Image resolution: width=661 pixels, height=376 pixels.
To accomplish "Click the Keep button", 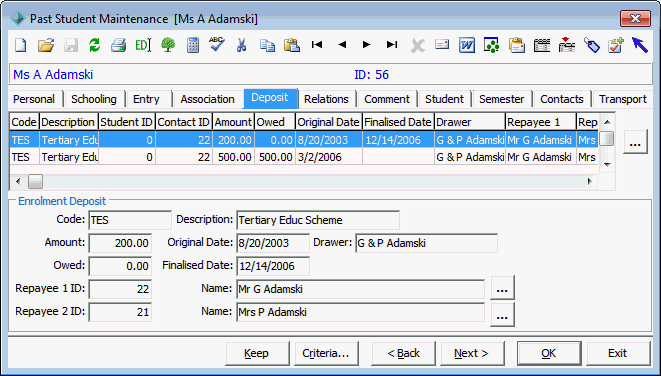I will point(257,353).
